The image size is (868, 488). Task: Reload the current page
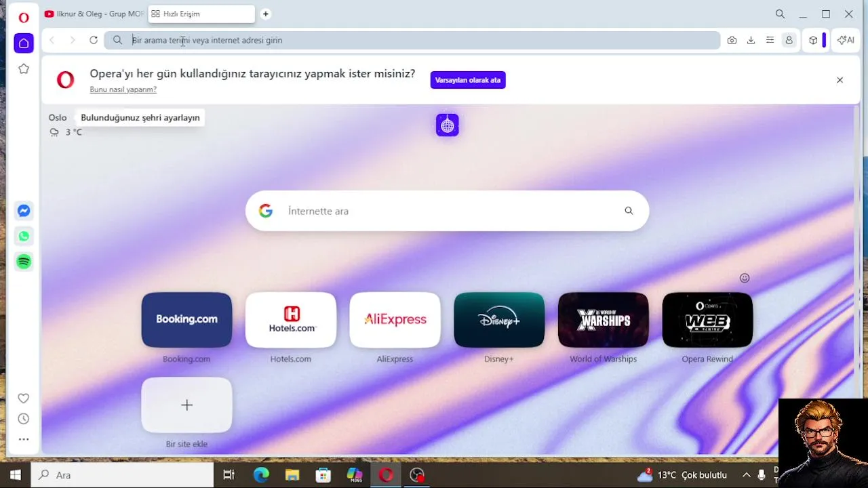tap(94, 40)
